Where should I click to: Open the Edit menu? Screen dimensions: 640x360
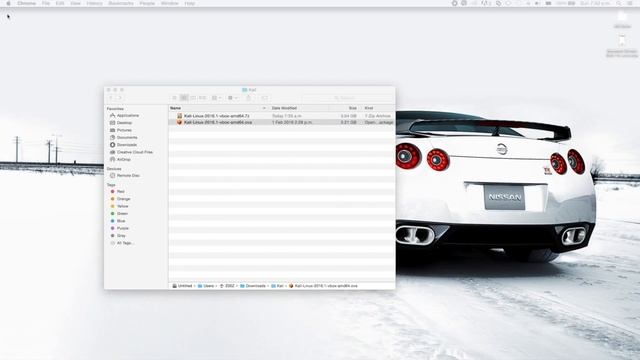60,3
